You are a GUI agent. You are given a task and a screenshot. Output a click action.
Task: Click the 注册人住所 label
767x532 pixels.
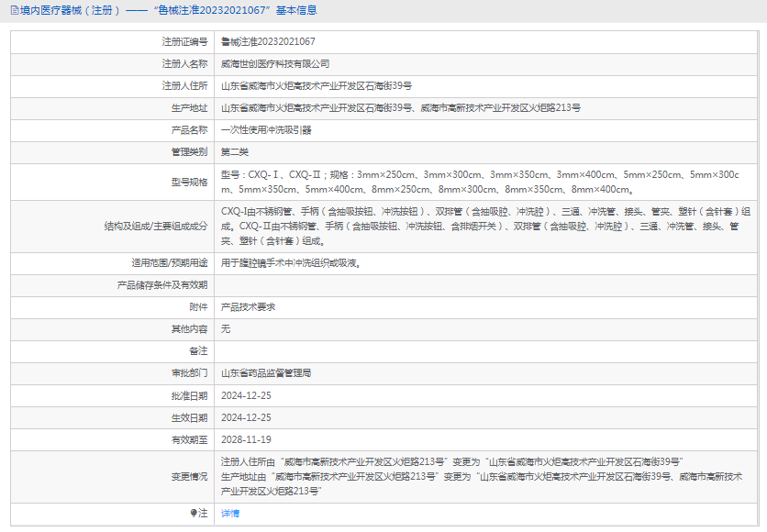(x=185, y=85)
